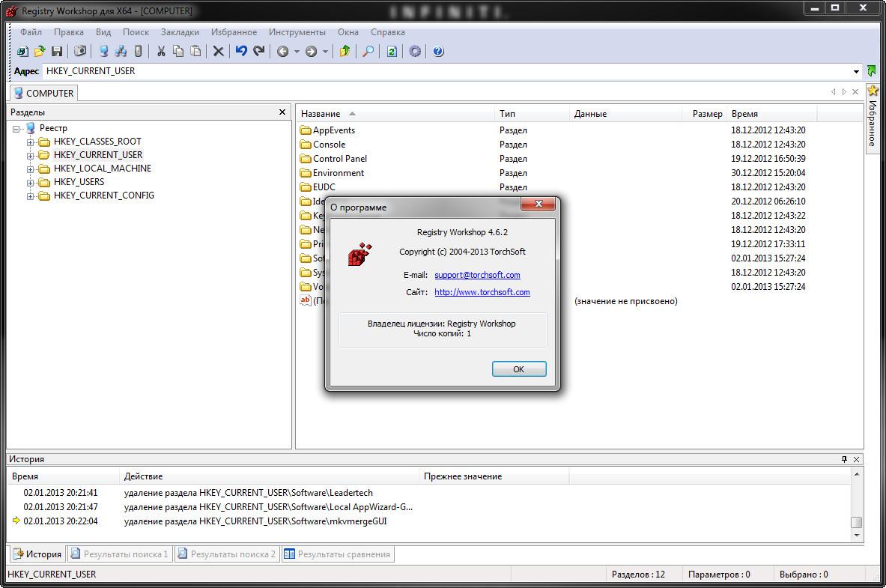Click the Find magnifier icon

click(368, 52)
